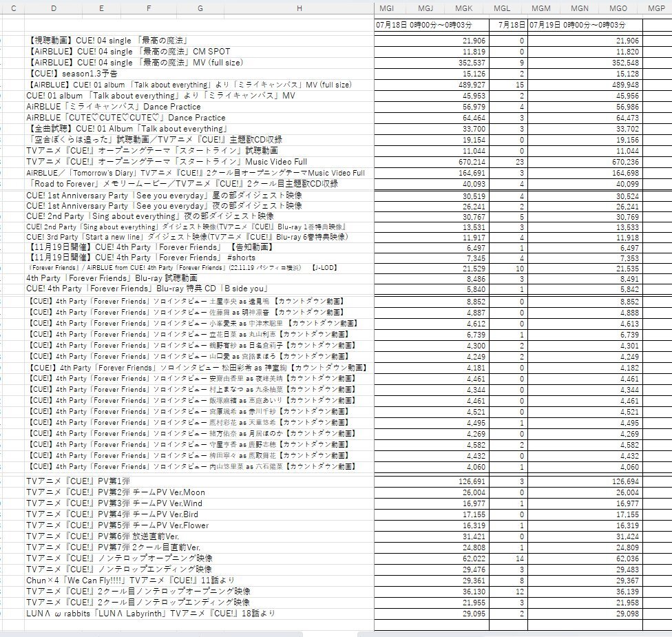Select the value 126,694
672x637 pixels.
click(625, 482)
